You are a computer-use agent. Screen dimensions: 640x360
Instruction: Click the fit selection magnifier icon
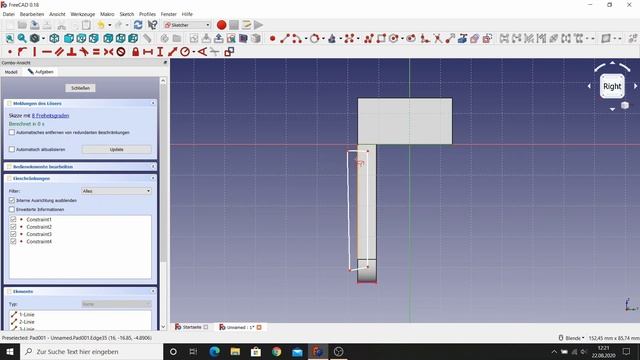pyautogui.click(x=22, y=38)
